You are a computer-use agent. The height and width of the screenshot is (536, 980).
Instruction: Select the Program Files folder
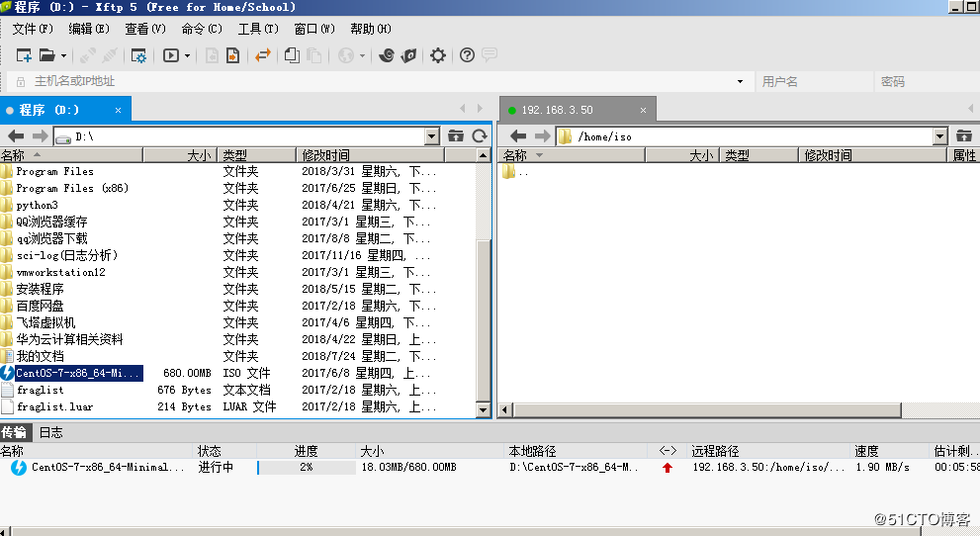coord(55,171)
